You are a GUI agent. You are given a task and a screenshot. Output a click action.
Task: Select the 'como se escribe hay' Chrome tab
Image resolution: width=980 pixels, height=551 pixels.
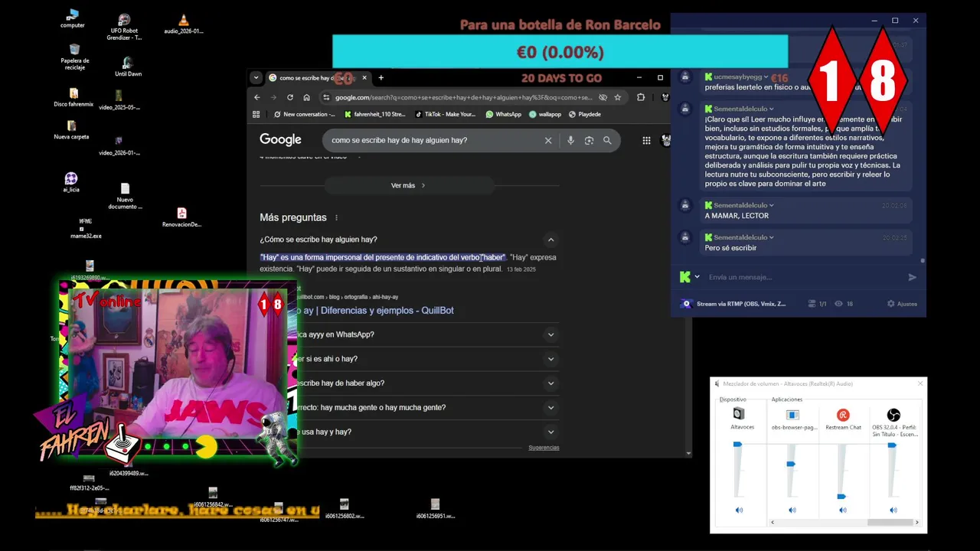pyautogui.click(x=318, y=77)
